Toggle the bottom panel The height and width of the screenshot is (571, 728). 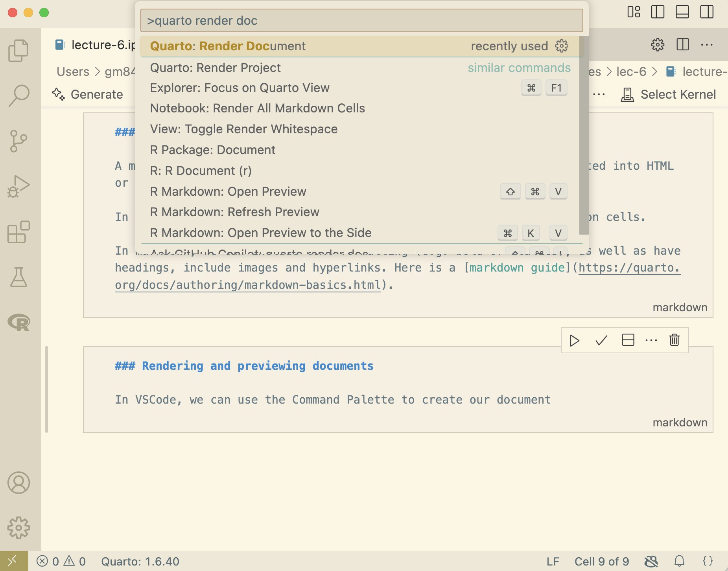click(682, 12)
